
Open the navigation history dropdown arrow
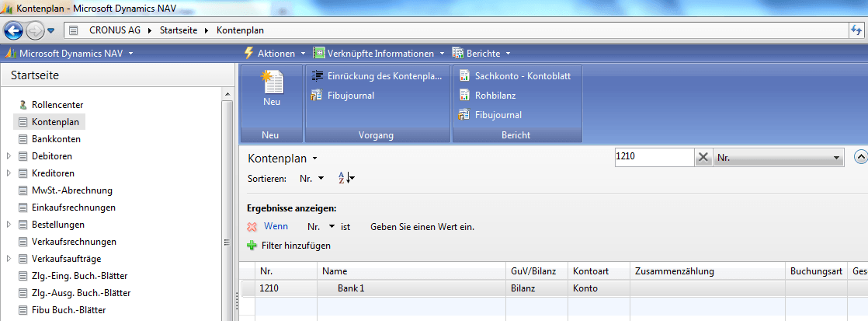point(51,30)
